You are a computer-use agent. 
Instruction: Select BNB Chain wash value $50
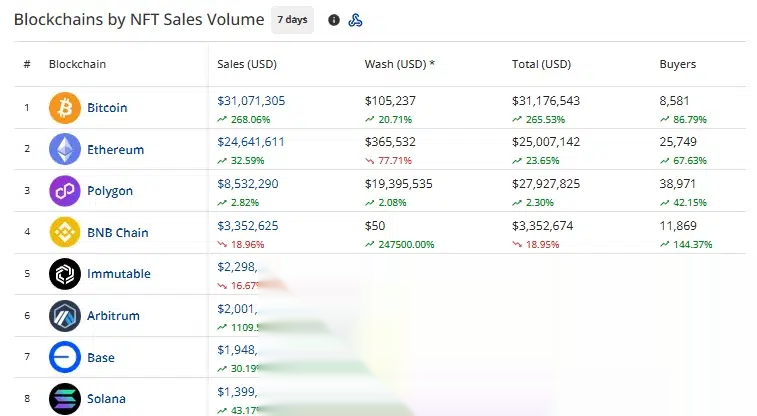click(x=375, y=226)
